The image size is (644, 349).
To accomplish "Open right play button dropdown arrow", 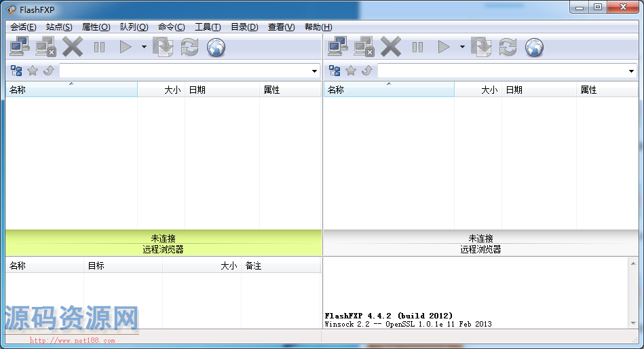I will 462,47.
